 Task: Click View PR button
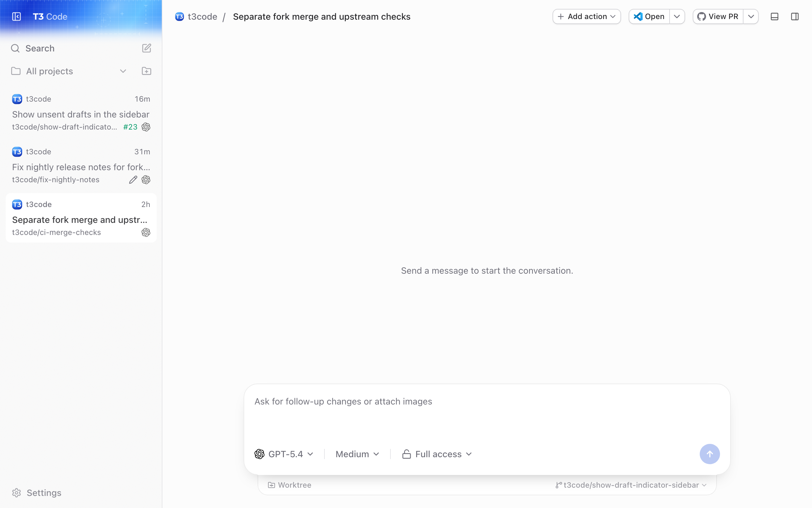click(x=718, y=17)
